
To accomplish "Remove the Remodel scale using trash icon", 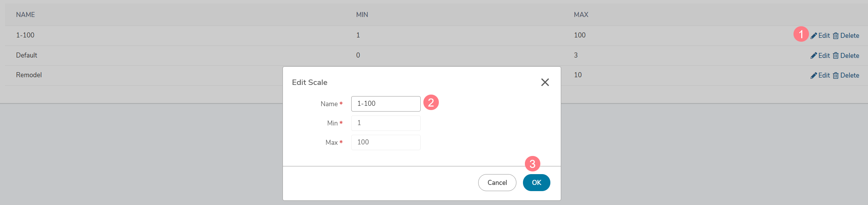I will pos(836,75).
